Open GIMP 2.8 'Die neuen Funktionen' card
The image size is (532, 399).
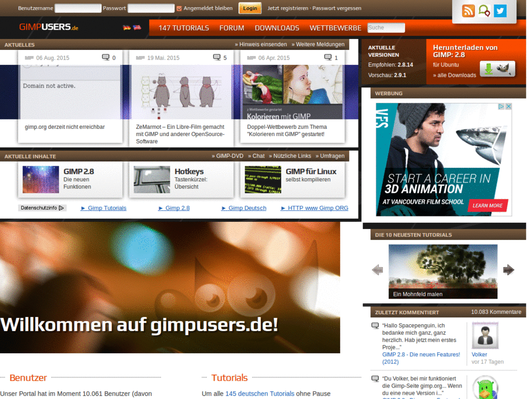70,179
